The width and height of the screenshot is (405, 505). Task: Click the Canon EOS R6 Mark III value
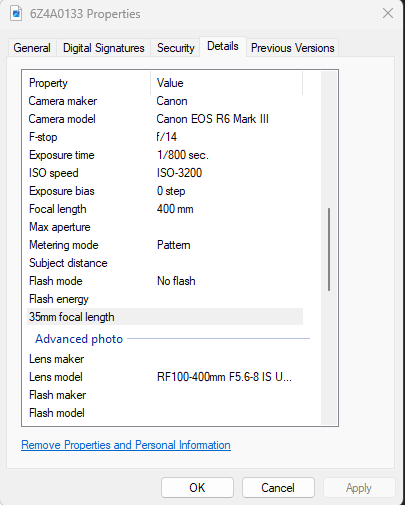[213, 119]
